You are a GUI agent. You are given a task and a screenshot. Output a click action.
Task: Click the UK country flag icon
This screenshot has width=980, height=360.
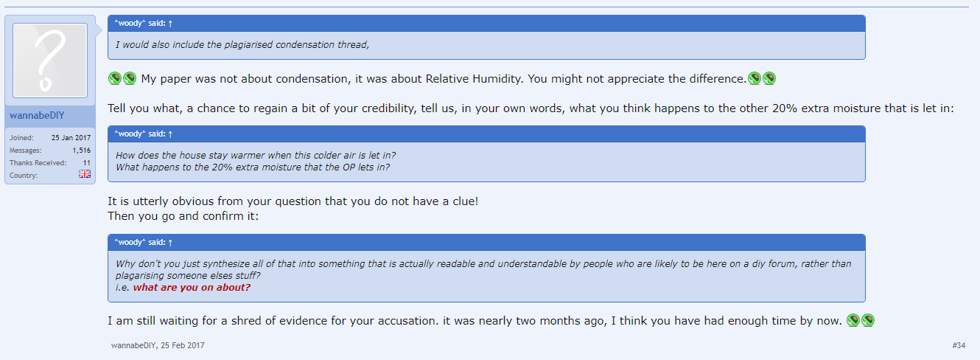click(85, 175)
